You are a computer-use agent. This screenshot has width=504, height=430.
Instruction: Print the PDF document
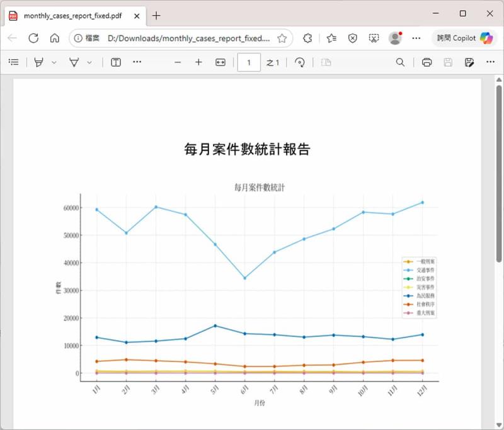click(427, 62)
